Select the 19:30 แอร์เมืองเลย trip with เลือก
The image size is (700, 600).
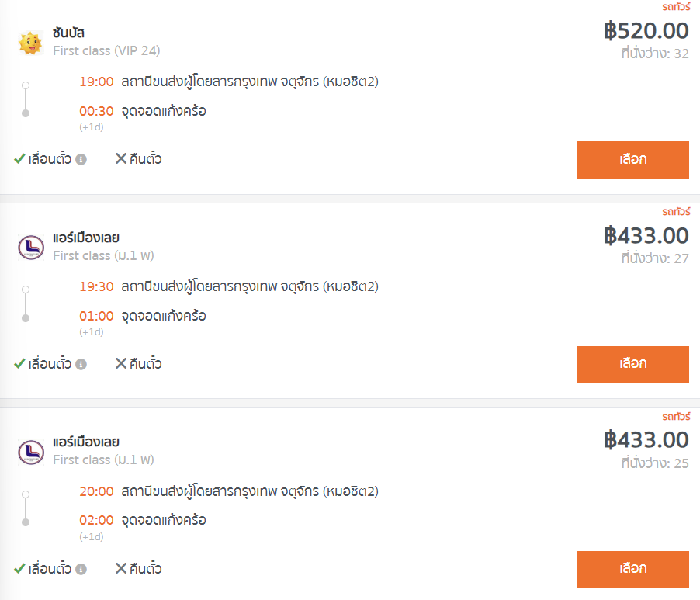[x=633, y=364]
